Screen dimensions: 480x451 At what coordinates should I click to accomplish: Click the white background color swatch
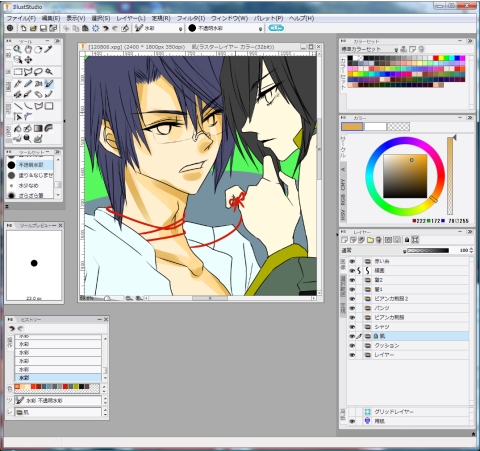click(x=375, y=127)
